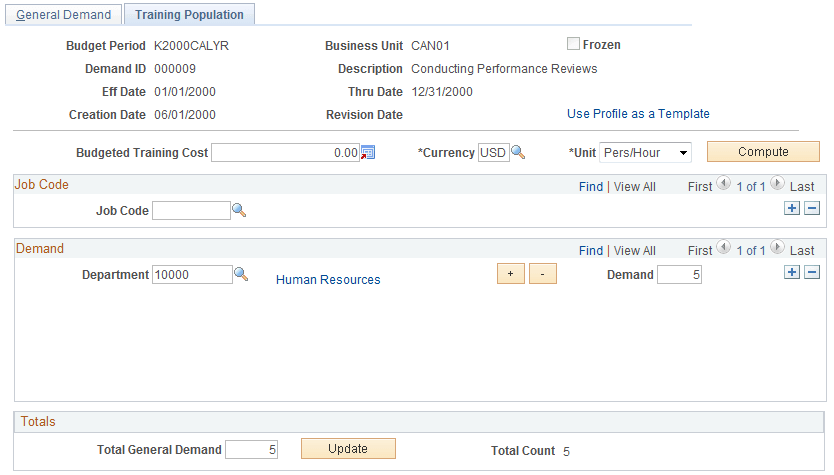This screenshot has height=475, width=834.
Task: Click View All in Demand section
Action: 635,251
